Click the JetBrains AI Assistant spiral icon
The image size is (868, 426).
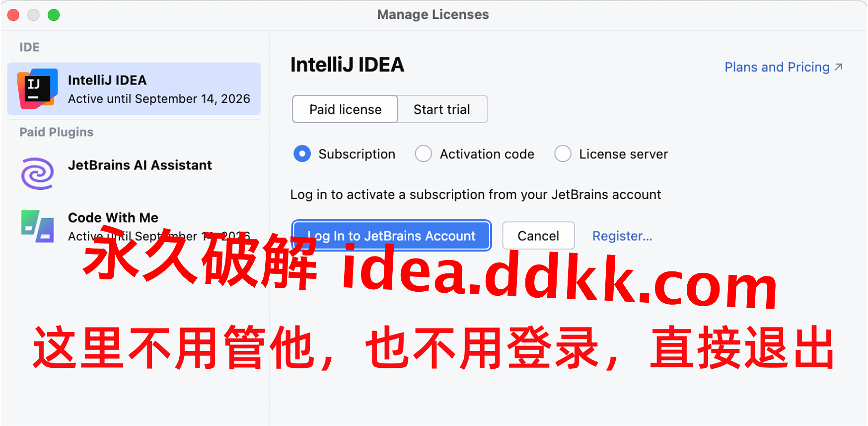click(x=37, y=173)
